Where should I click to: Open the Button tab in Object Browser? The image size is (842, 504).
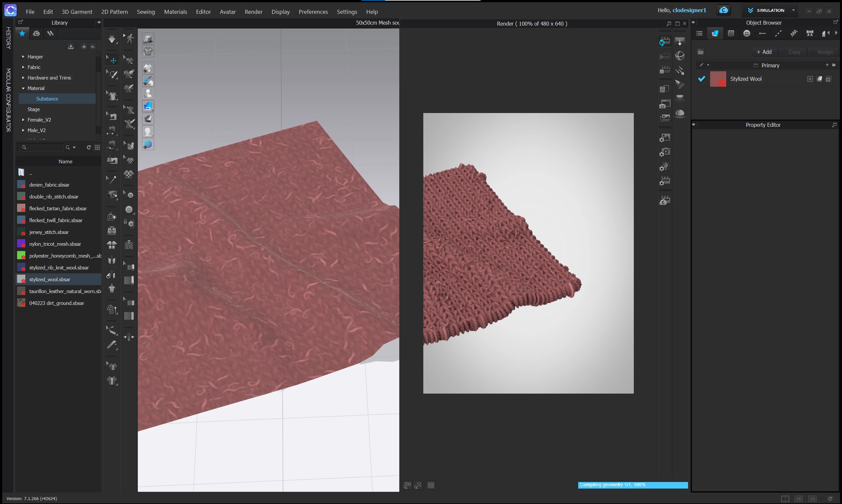(x=747, y=33)
